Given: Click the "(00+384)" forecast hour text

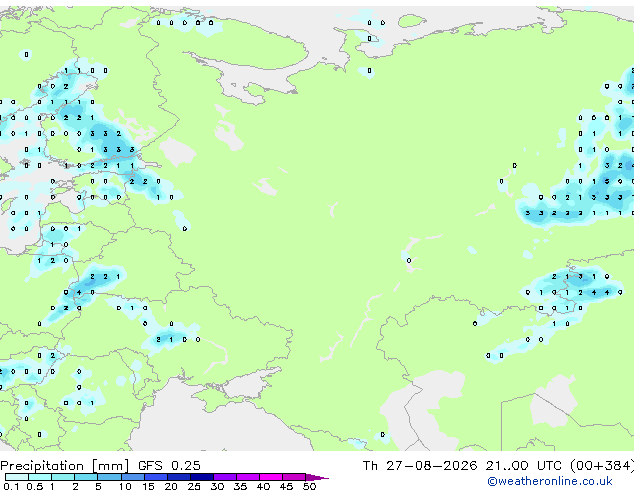Looking at the screenshot, I should [x=602, y=466].
